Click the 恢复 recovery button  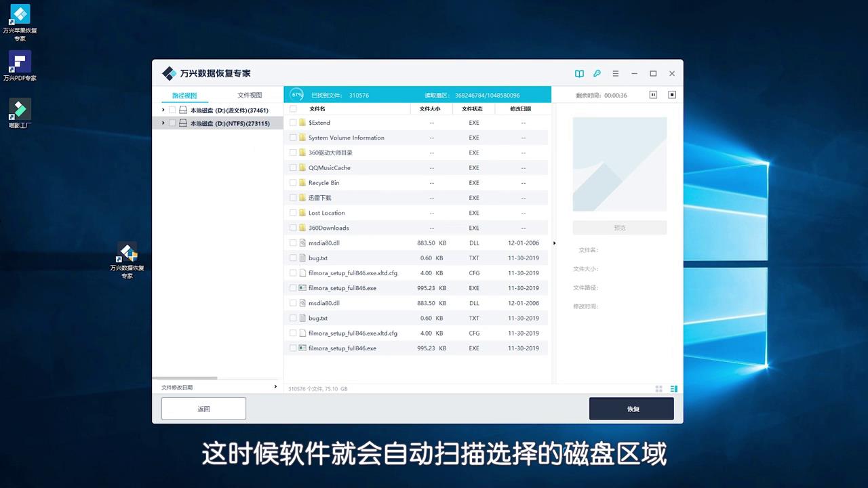631,408
